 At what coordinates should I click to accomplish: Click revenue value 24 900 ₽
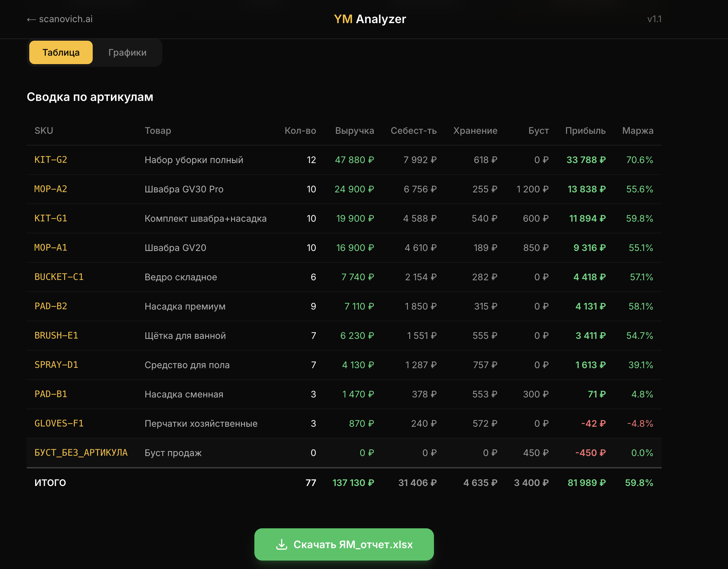click(x=354, y=189)
